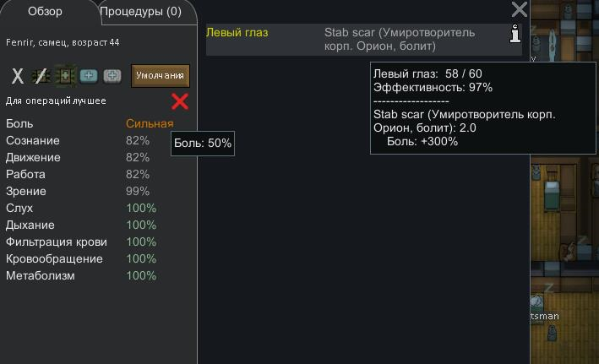Viewport: 599px width, 364px height.
Task: Select the Движение capacity row
Action: [84, 157]
